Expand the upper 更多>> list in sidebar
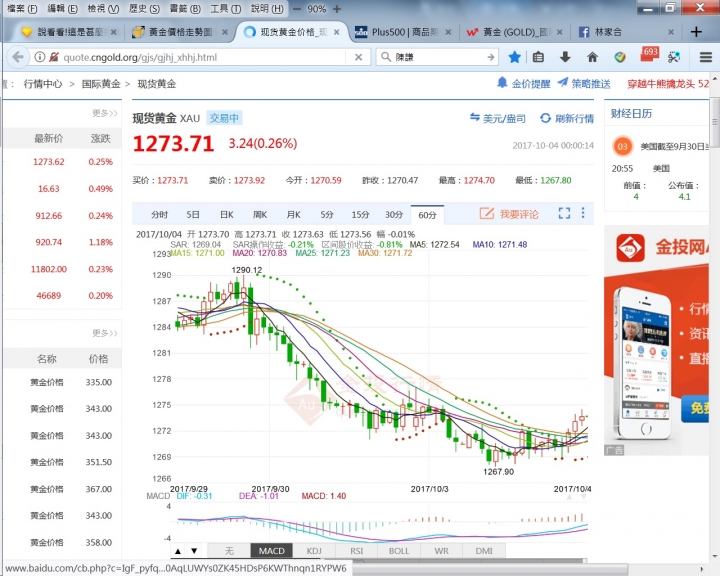Image resolution: width=720 pixels, height=576 pixels. coord(105,113)
